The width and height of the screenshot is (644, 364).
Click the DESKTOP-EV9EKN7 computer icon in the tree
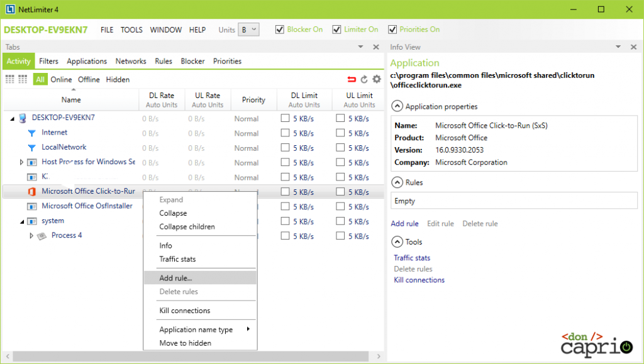[x=23, y=118]
